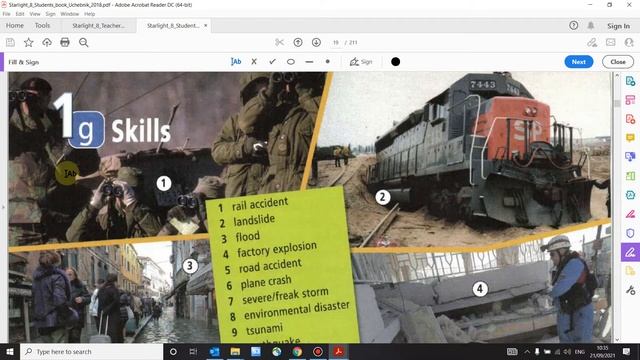Click the Save file icon
640x360 pixels.
pyautogui.click(x=10, y=42)
